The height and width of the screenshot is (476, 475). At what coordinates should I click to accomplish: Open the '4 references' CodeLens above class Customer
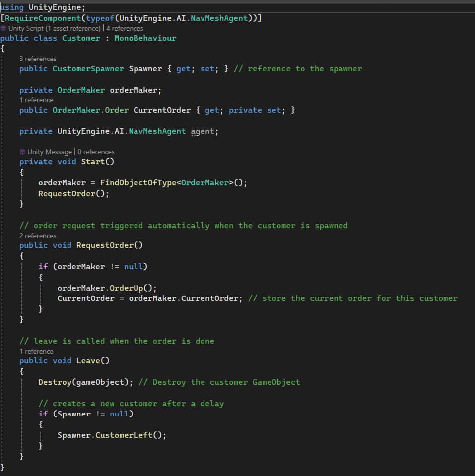[x=125, y=28]
